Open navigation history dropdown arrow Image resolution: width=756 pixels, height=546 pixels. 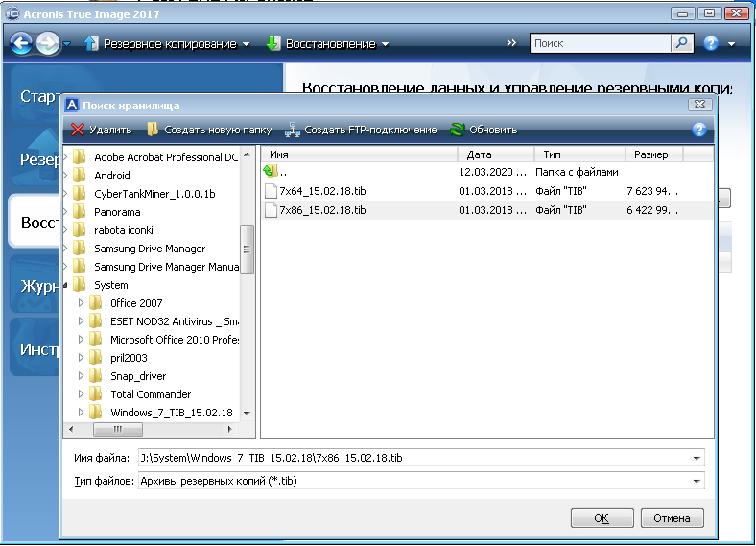coord(66,44)
